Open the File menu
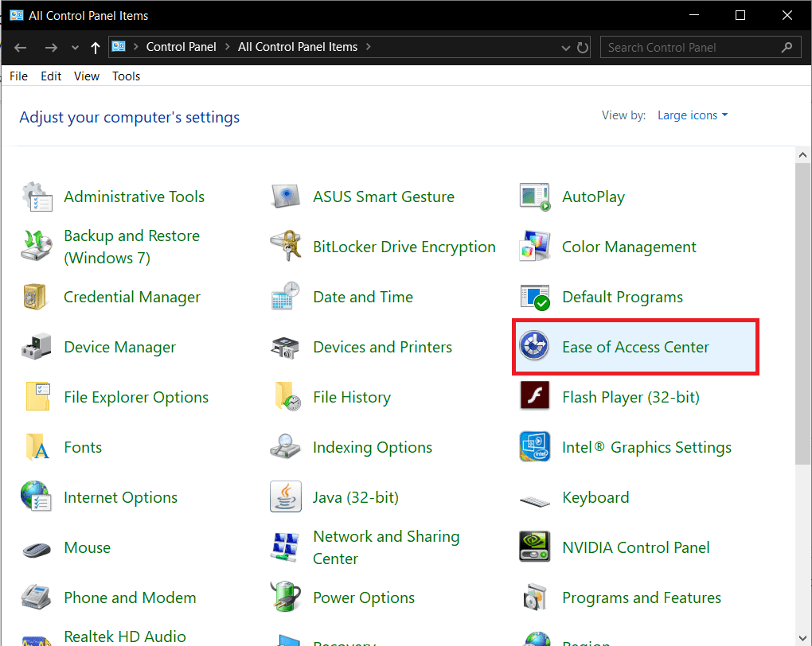This screenshot has height=646, width=812. point(18,76)
